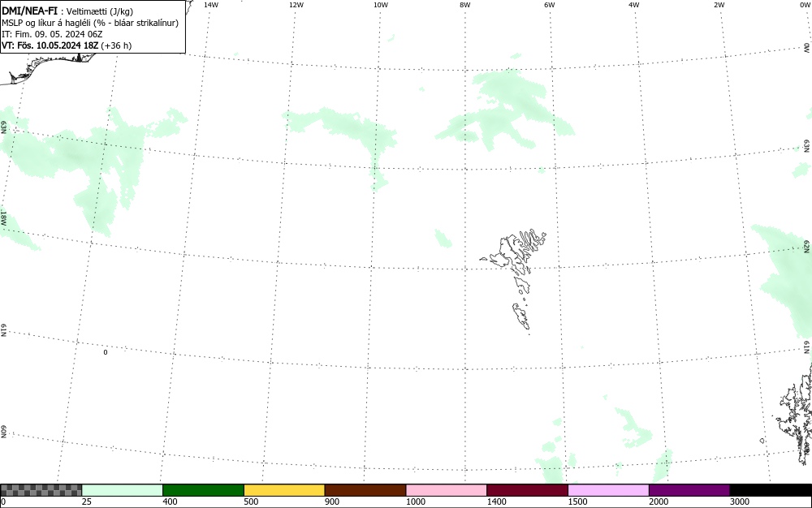This screenshot has width=812, height=508.
Task: Click the 4W longitude label
Action: [634, 5]
